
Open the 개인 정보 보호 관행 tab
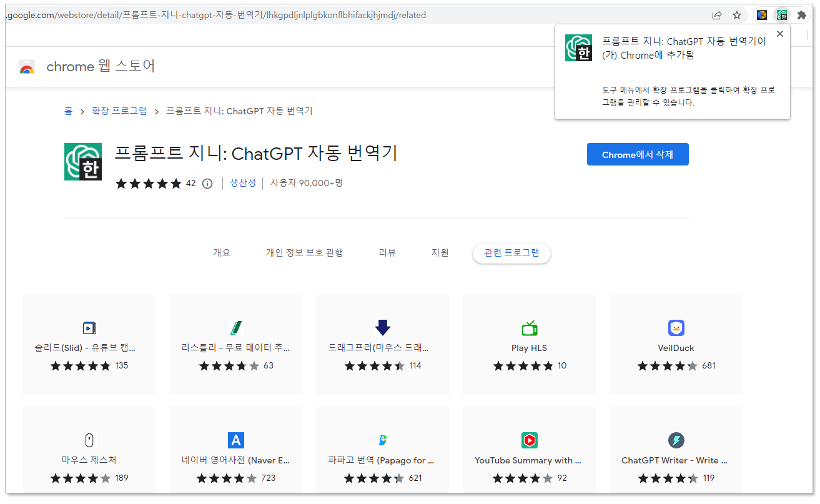[305, 253]
